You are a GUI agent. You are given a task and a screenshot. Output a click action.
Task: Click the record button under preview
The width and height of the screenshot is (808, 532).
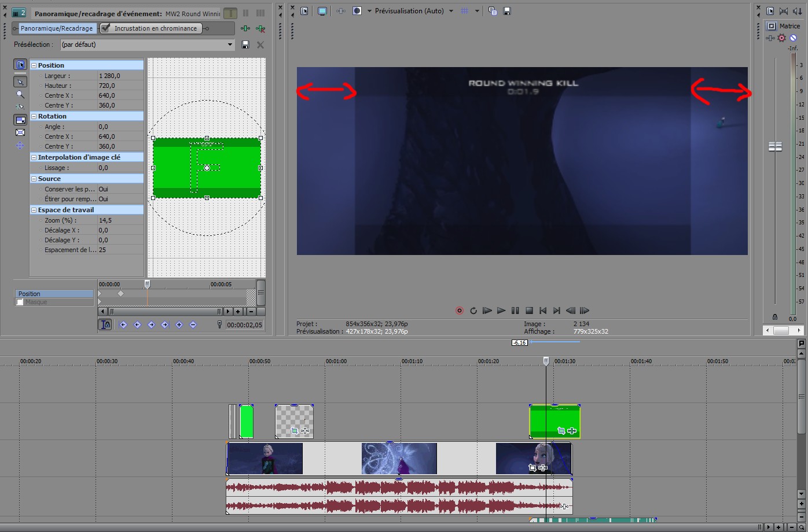(x=460, y=311)
